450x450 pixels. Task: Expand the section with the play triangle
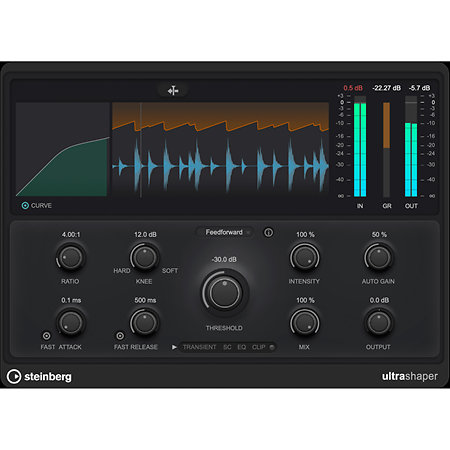coord(174,347)
